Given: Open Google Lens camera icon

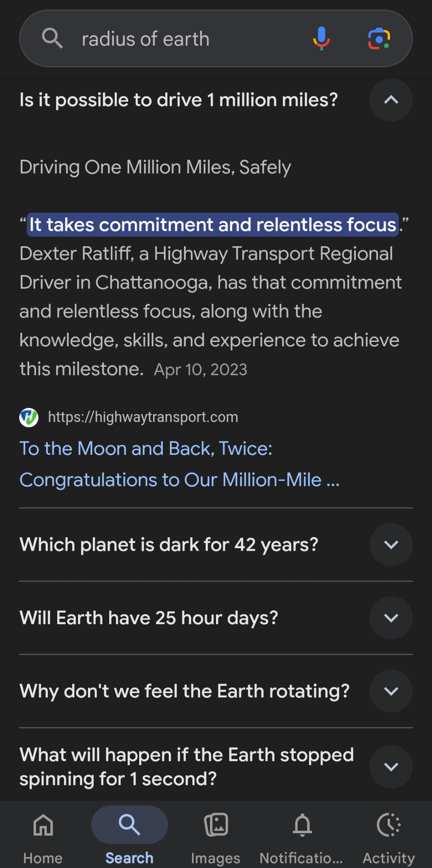Looking at the screenshot, I should [x=379, y=39].
